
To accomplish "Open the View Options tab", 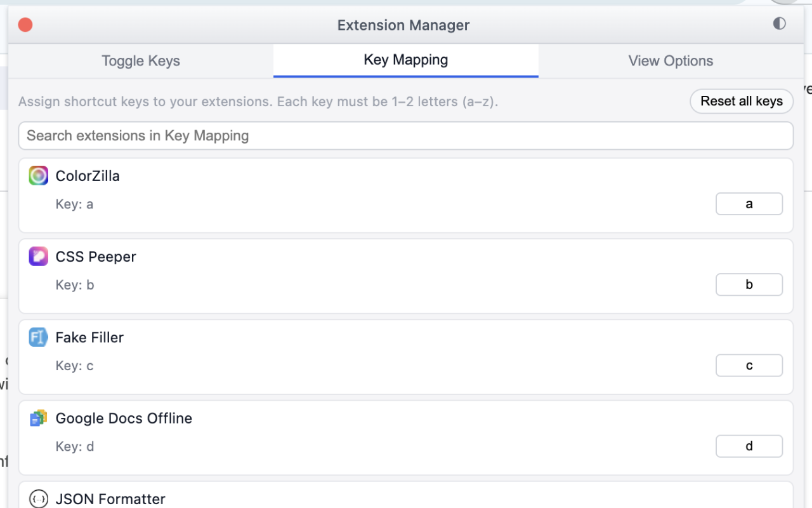I will click(x=671, y=61).
